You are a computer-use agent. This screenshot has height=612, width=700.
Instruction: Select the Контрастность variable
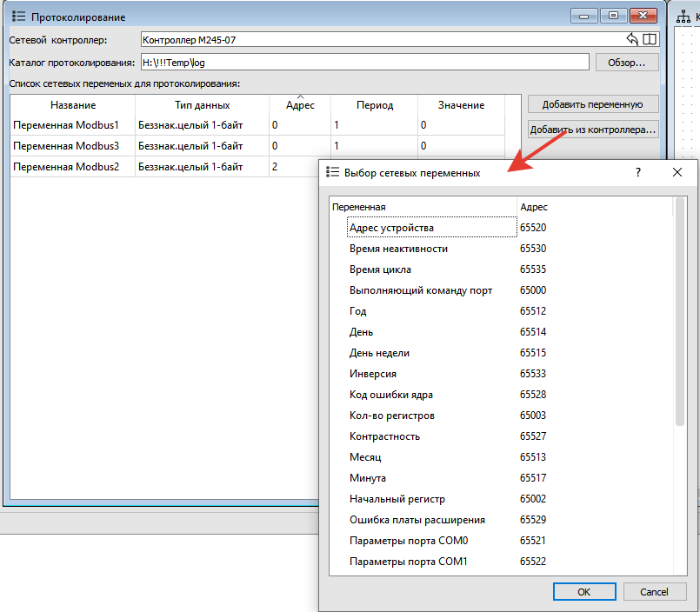384,436
